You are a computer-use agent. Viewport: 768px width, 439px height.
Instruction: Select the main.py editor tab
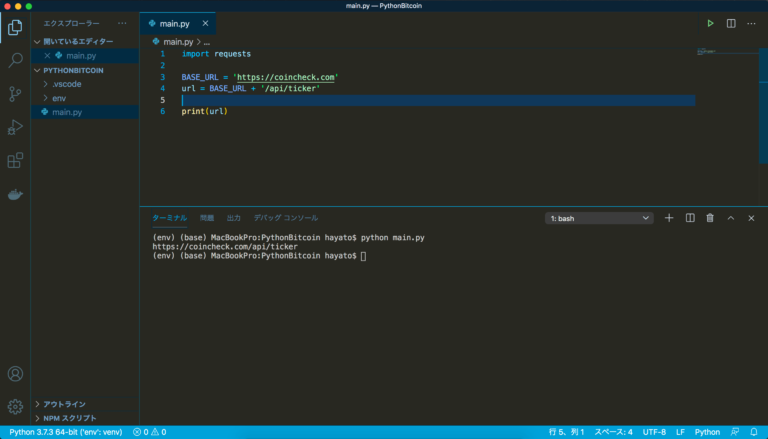pyautogui.click(x=177, y=24)
